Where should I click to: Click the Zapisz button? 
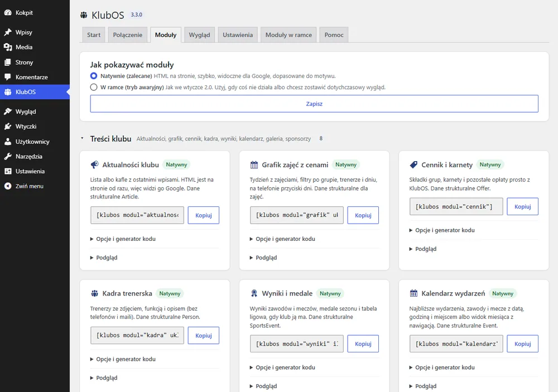pos(314,104)
